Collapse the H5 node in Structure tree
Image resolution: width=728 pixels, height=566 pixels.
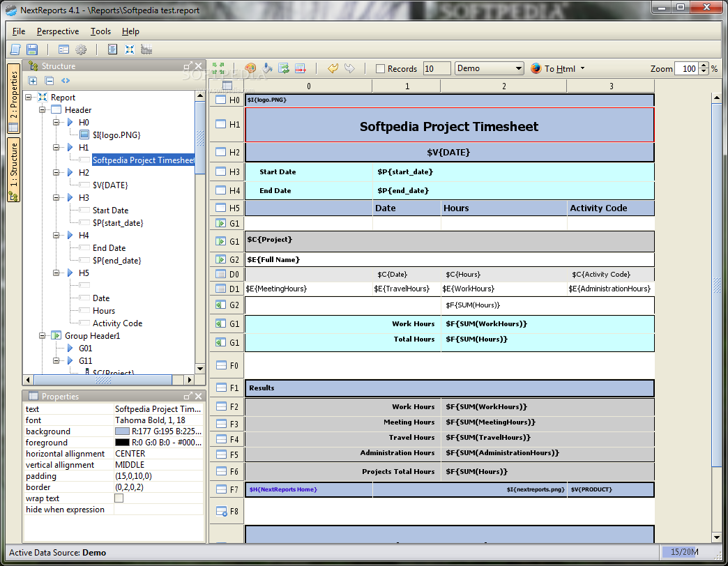pyautogui.click(x=56, y=273)
